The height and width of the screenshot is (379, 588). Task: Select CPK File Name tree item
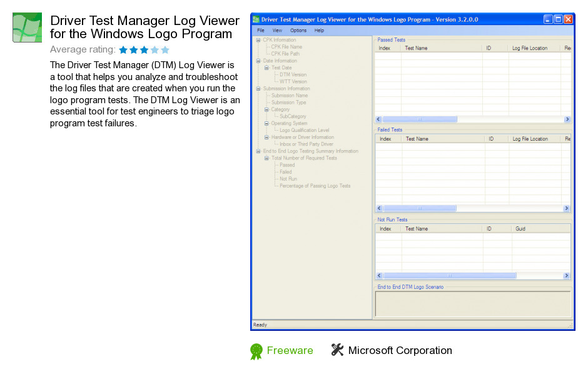pyautogui.click(x=286, y=47)
